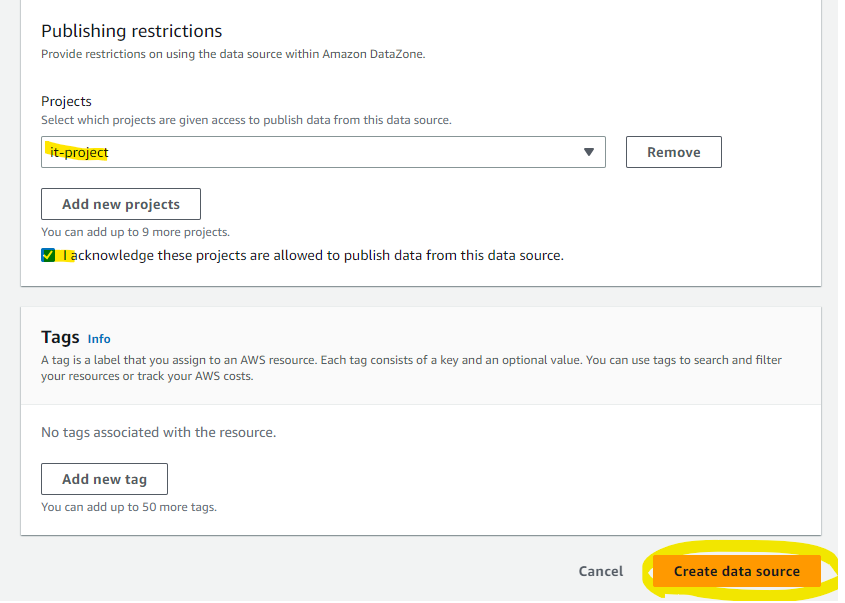Click the 'Select which projects' helper text
The width and height of the screenshot is (845, 603).
(246, 120)
